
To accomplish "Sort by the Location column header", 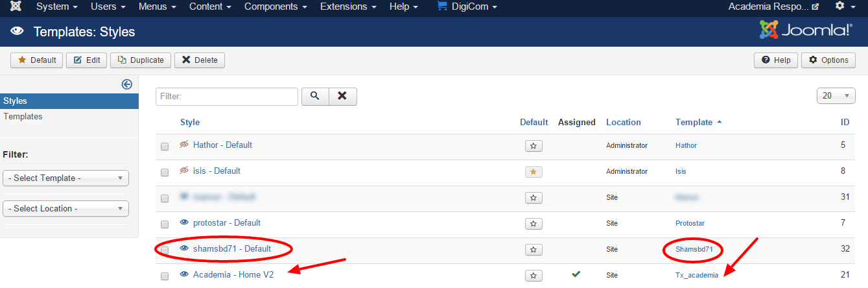I will click(624, 123).
